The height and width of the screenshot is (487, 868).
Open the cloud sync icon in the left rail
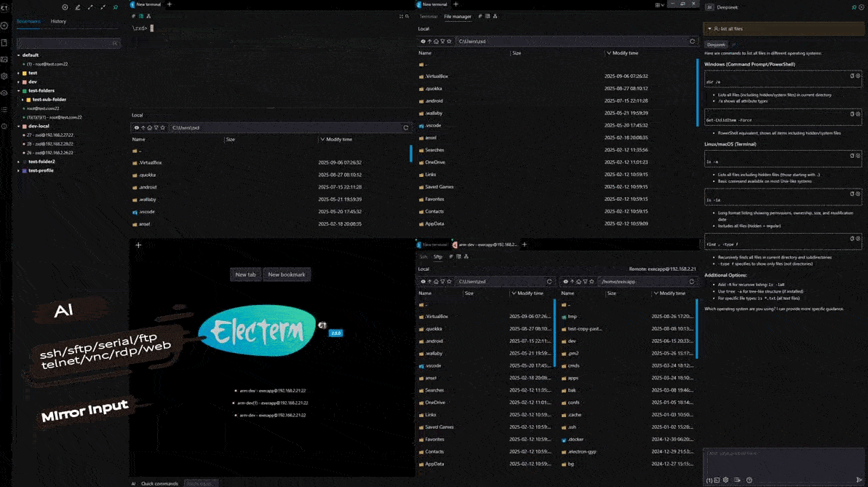tap(4, 92)
